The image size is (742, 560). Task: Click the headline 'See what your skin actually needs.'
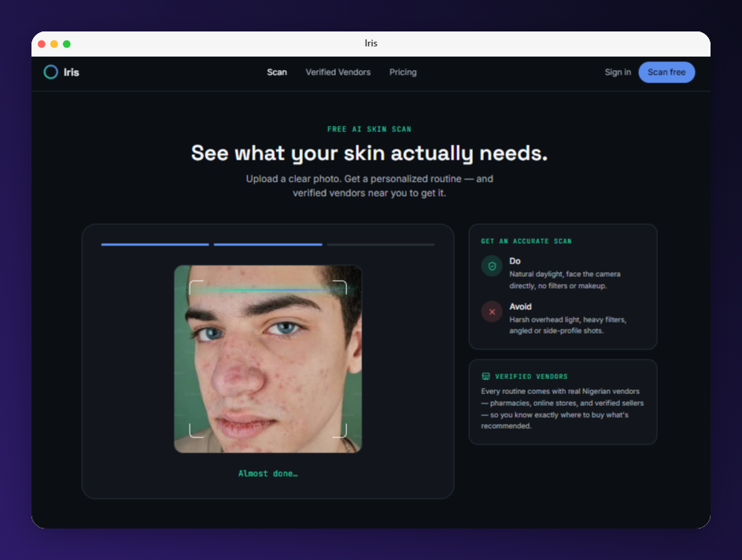click(x=369, y=153)
